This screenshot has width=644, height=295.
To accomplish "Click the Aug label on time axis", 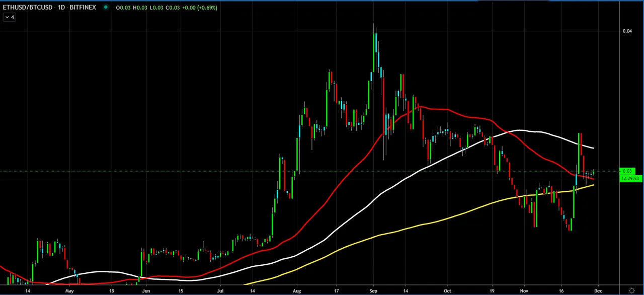I will [x=297, y=290].
